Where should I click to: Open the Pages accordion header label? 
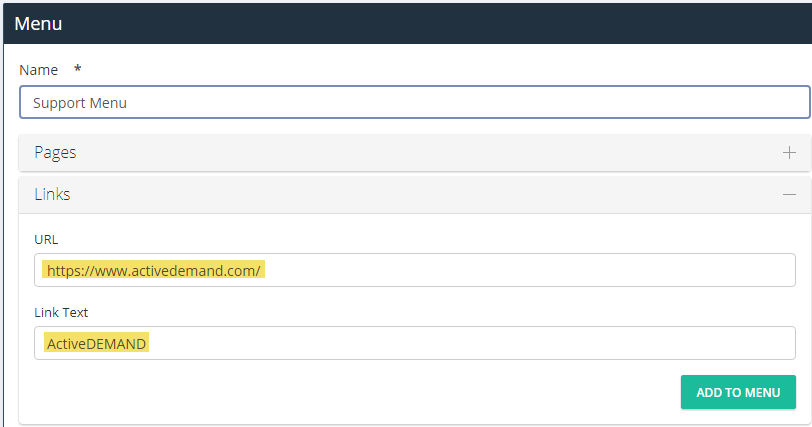[55, 153]
